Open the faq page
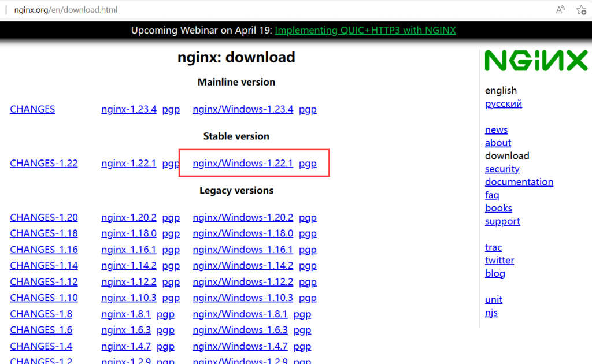This screenshot has height=364, width=592. point(492,195)
